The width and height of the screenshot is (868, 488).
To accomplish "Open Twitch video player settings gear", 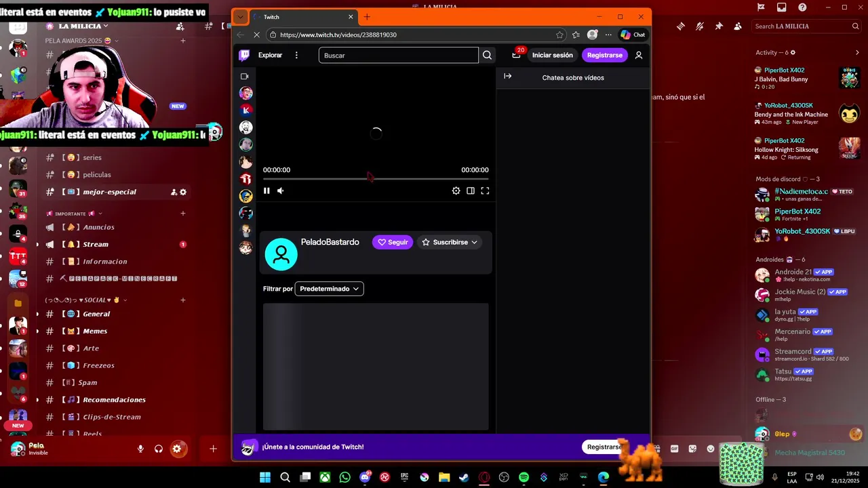I will pos(456,191).
